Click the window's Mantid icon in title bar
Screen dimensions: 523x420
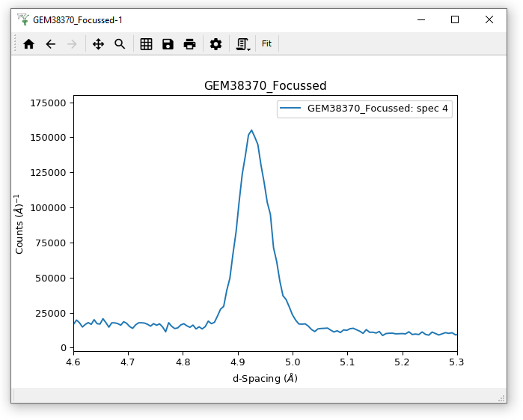point(22,20)
